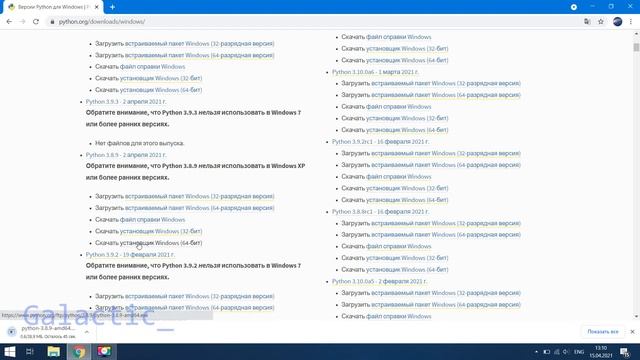The width and height of the screenshot is (640, 360).
Task: View site lock information icon
Action: click(x=52, y=22)
